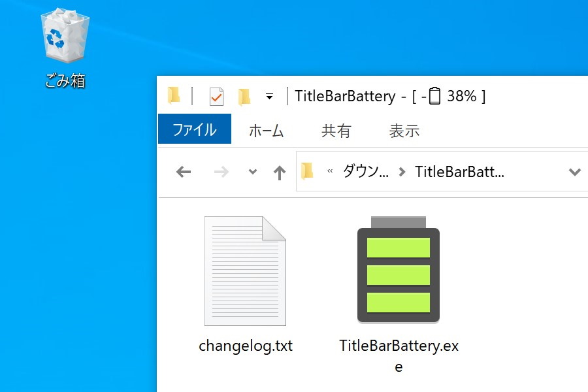Image resolution: width=588 pixels, height=392 pixels.
Task: Open the ファイル menu tab
Action: (194, 129)
